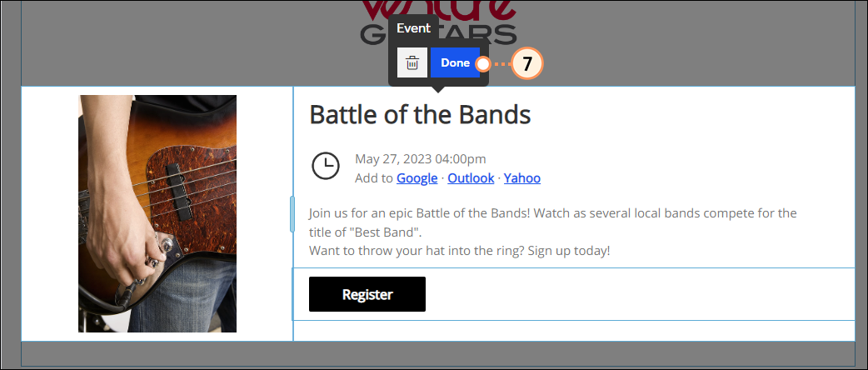Click the blue Done button
The image size is (868, 370).
pos(455,62)
